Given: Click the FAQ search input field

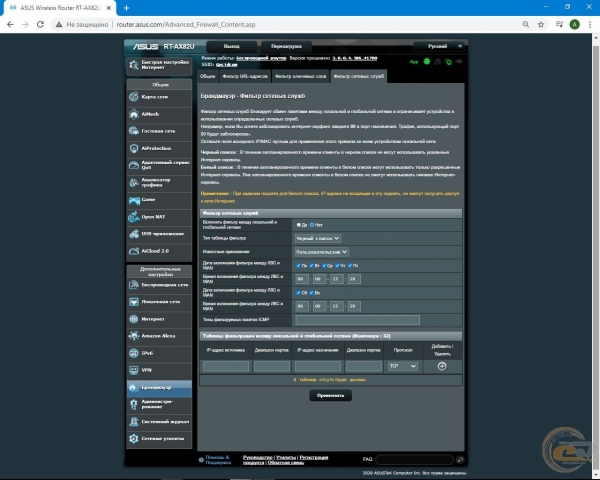Looking at the screenshot, I should pyautogui.click(x=415, y=459).
